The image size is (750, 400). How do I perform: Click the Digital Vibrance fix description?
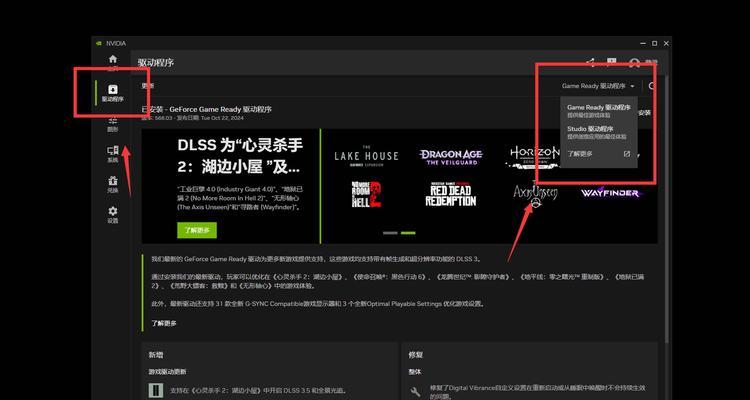[x=538, y=392]
